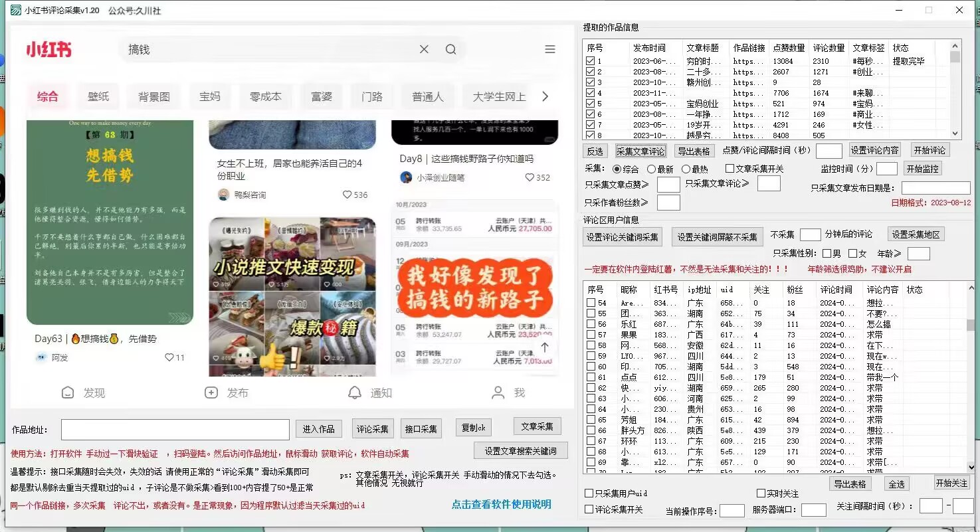Uncheck row 1 checkbox in 作品信息 table
The width and height of the screenshot is (980, 532).
590,61
